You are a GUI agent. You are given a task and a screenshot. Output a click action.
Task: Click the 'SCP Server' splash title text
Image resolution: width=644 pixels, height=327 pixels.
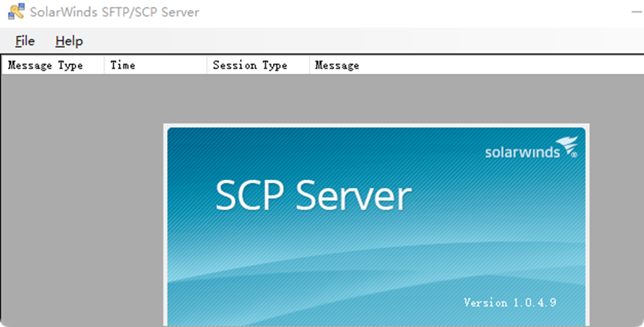pyautogui.click(x=313, y=196)
